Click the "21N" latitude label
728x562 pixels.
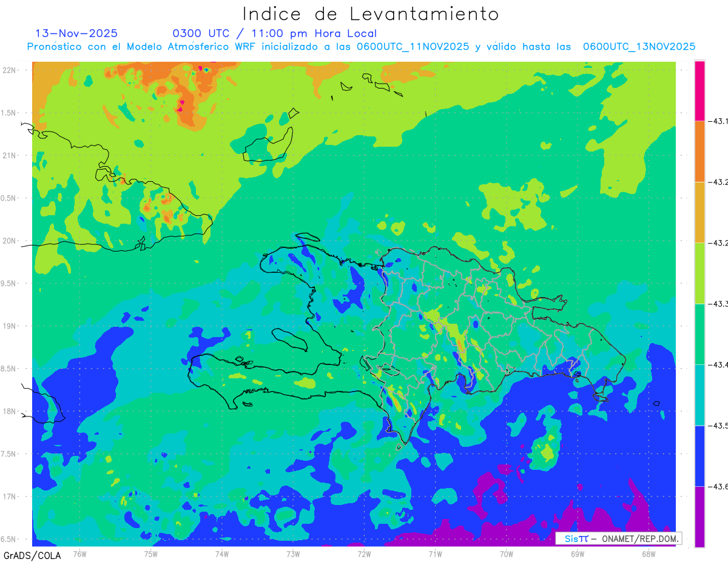pyautogui.click(x=9, y=156)
